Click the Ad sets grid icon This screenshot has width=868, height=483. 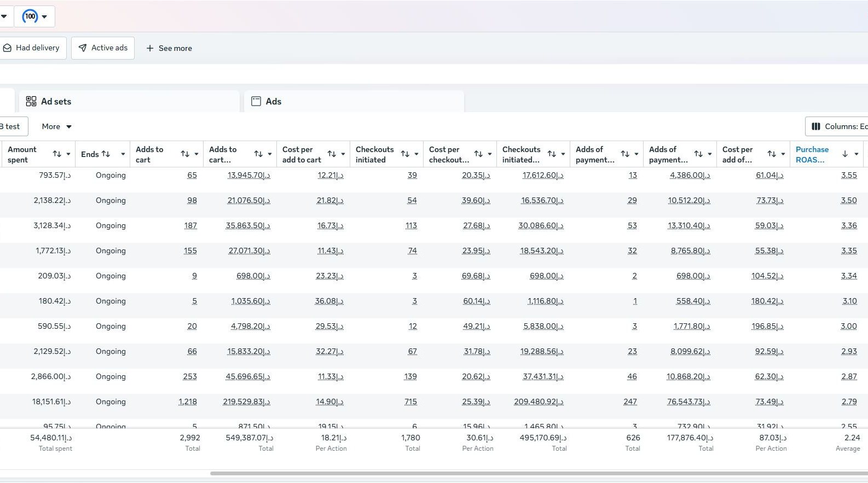click(x=31, y=101)
